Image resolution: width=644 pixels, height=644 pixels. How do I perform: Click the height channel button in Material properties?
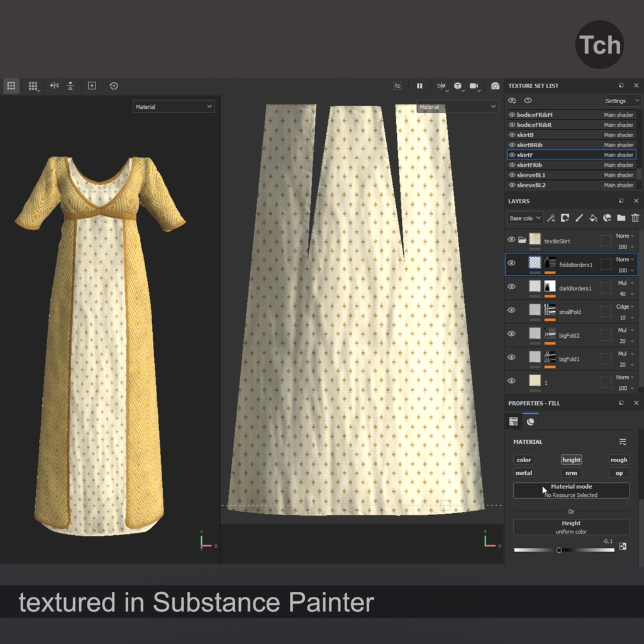click(571, 460)
